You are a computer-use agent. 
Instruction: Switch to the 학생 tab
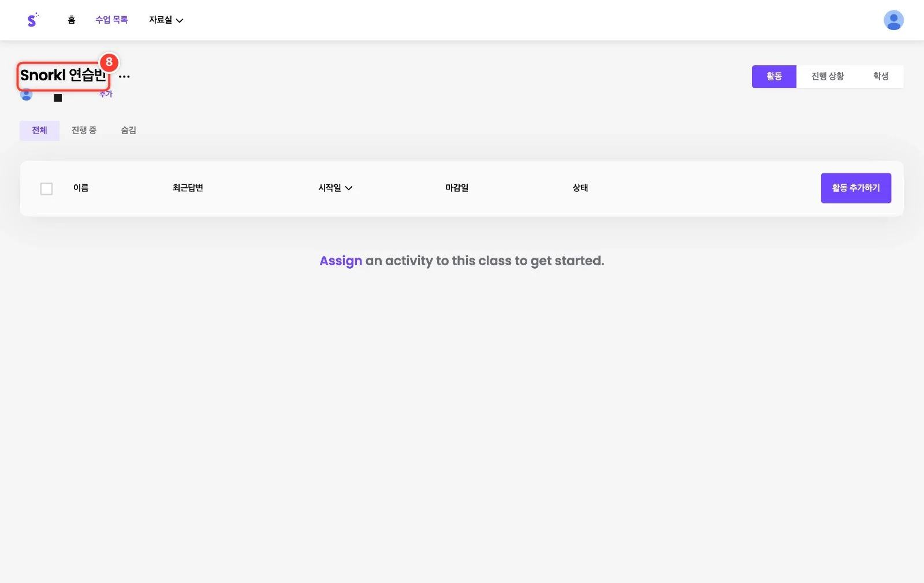[881, 76]
